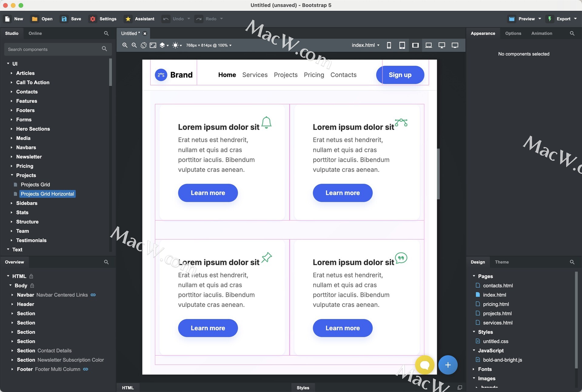Click the rotate device orientation icon
This screenshot has width=582, height=392.
pos(144,45)
